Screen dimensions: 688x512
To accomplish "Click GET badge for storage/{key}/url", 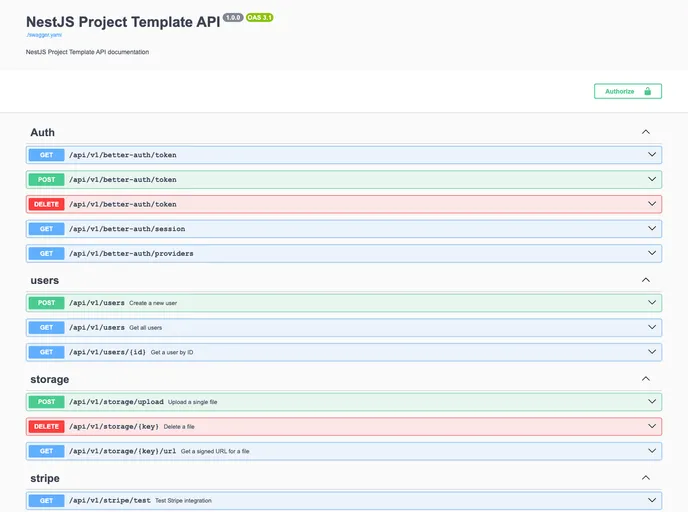I will click(x=47, y=451).
